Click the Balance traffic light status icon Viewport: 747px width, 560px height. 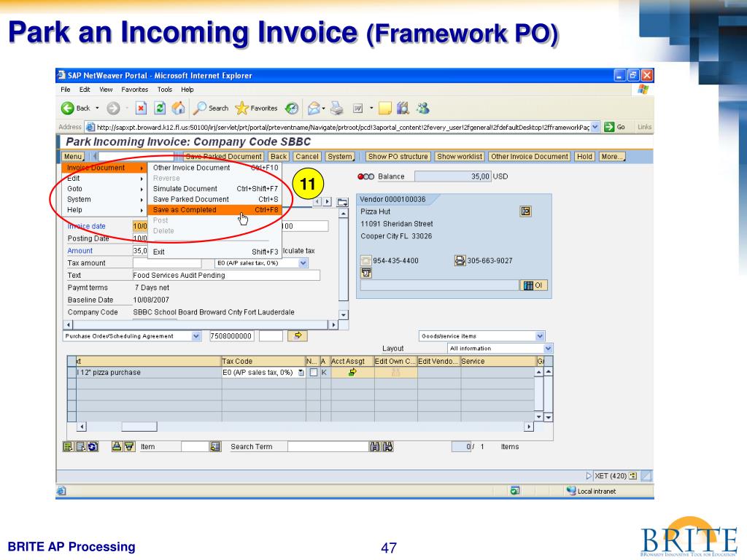(x=365, y=176)
